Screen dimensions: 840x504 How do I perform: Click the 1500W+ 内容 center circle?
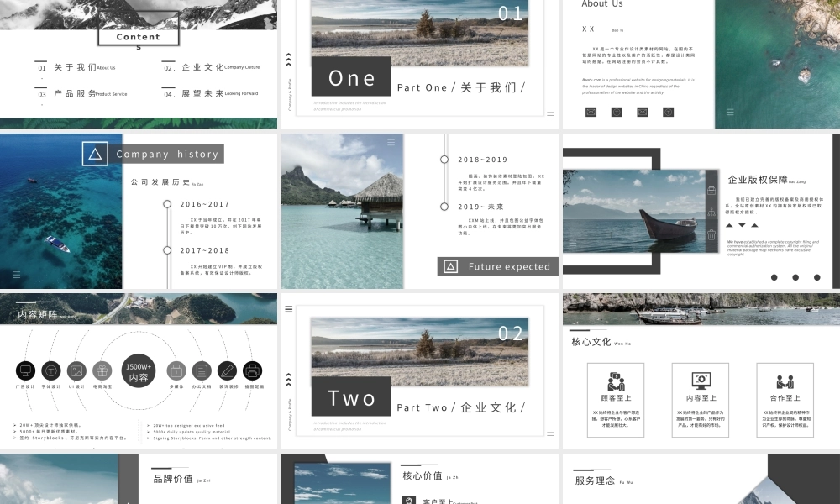tap(139, 370)
